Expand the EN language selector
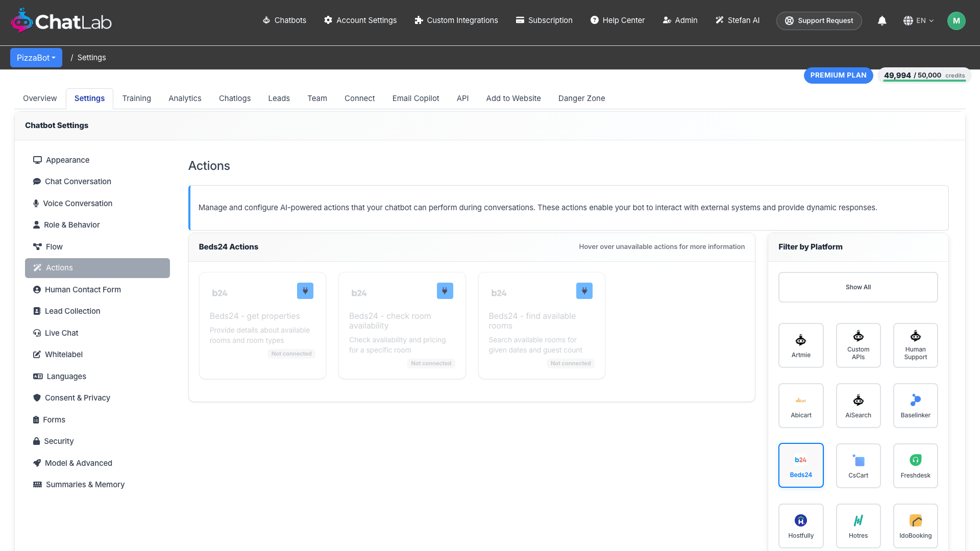 (918, 20)
